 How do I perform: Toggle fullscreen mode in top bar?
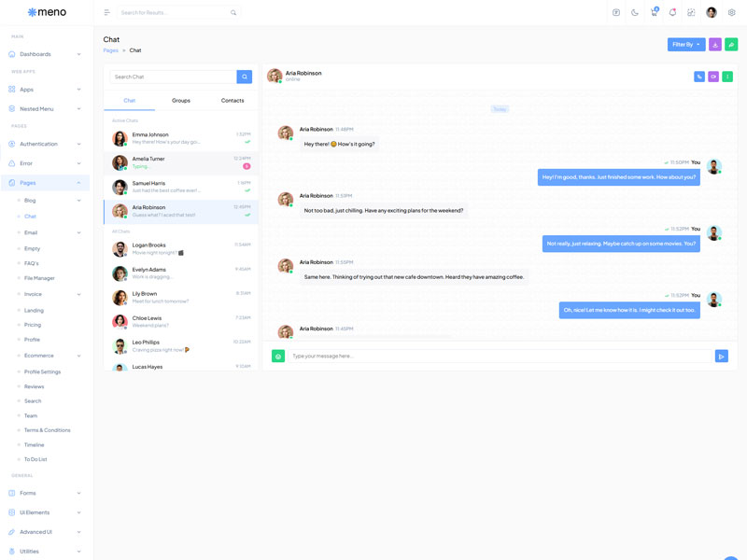[x=691, y=13]
